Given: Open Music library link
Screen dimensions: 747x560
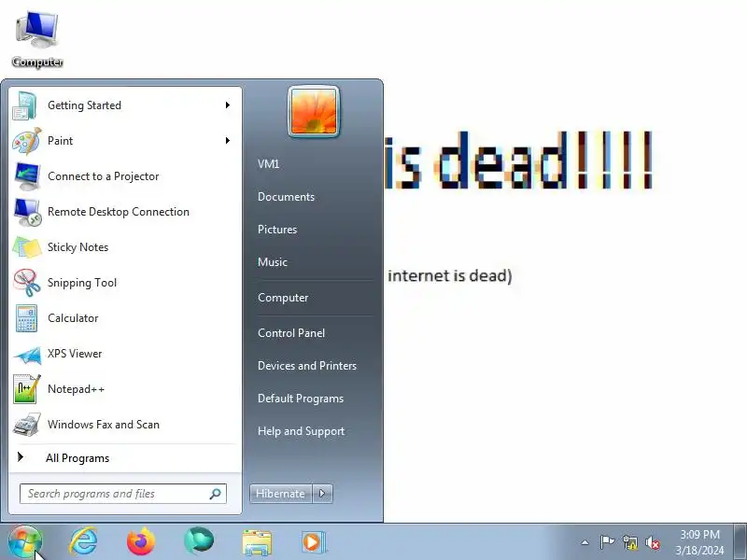Looking at the screenshot, I should point(273,262).
